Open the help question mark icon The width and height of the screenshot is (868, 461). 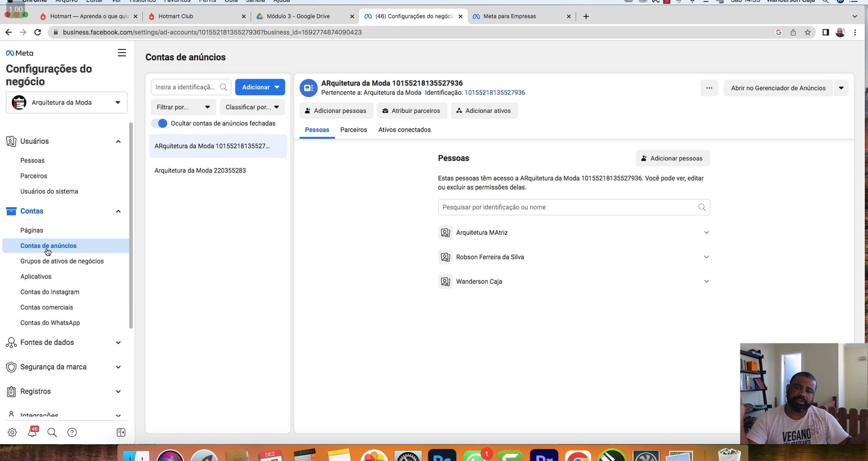tap(72, 432)
